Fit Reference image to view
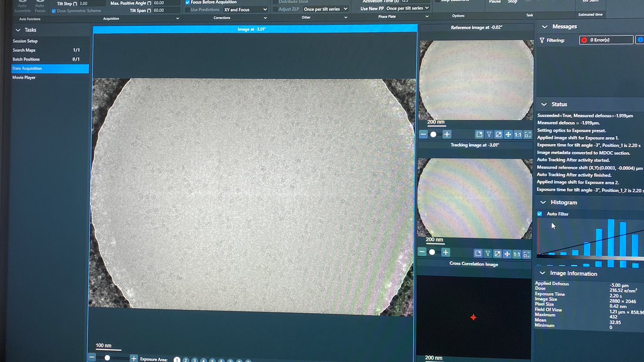The width and height of the screenshot is (644, 362). 528,135
